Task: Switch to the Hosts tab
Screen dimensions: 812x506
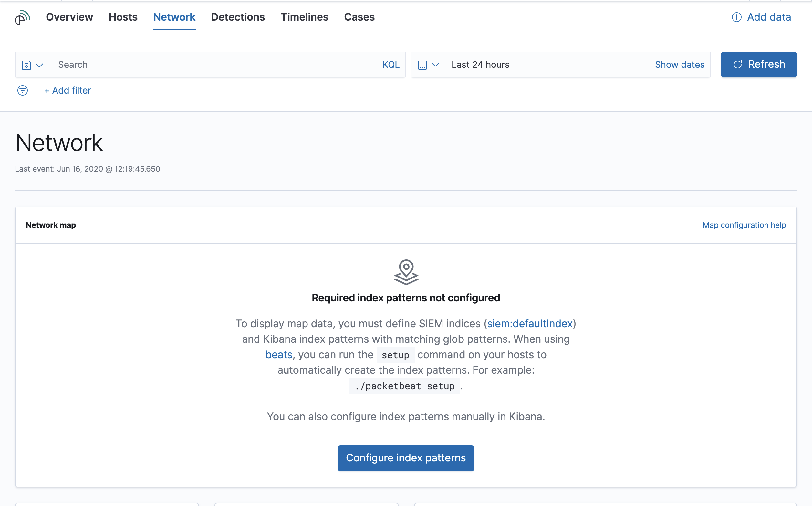Action: (x=123, y=17)
